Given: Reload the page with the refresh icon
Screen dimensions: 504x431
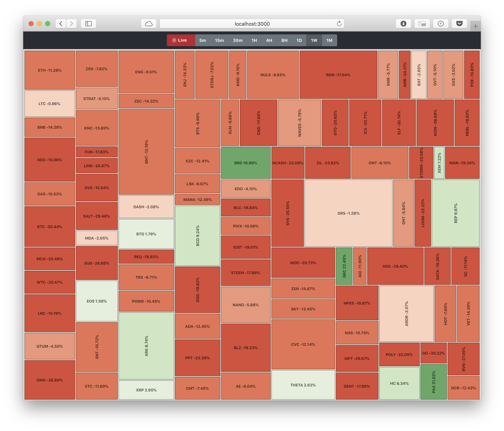Looking at the screenshot, I should pyautogui.click(x=339, y=24).
